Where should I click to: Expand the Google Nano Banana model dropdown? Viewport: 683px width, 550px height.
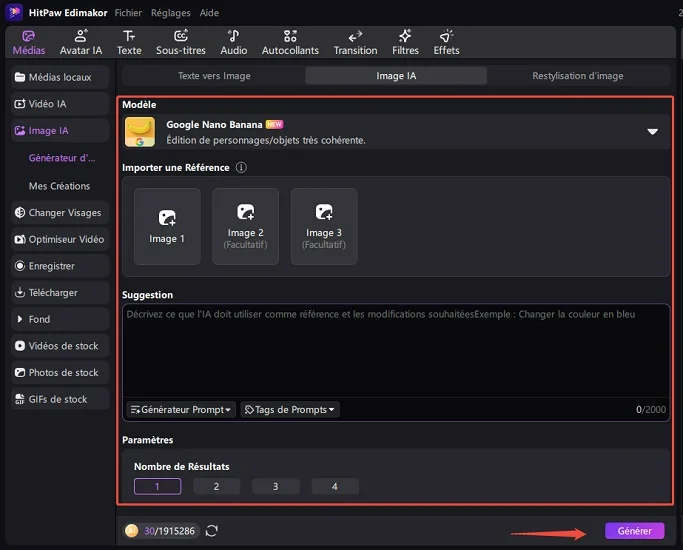point(652,131)
